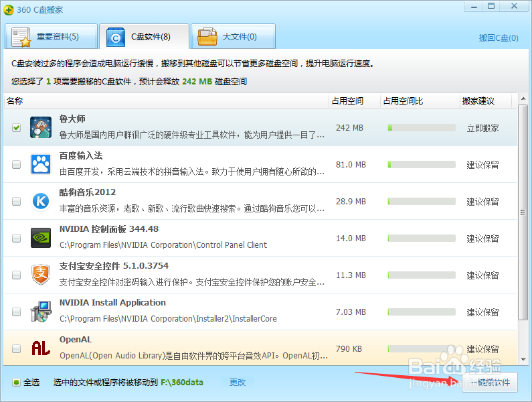Click the 360 C盘搬家 logo icon
The image size is (532, 402).
pyautogui.click(x=9, y=9)
